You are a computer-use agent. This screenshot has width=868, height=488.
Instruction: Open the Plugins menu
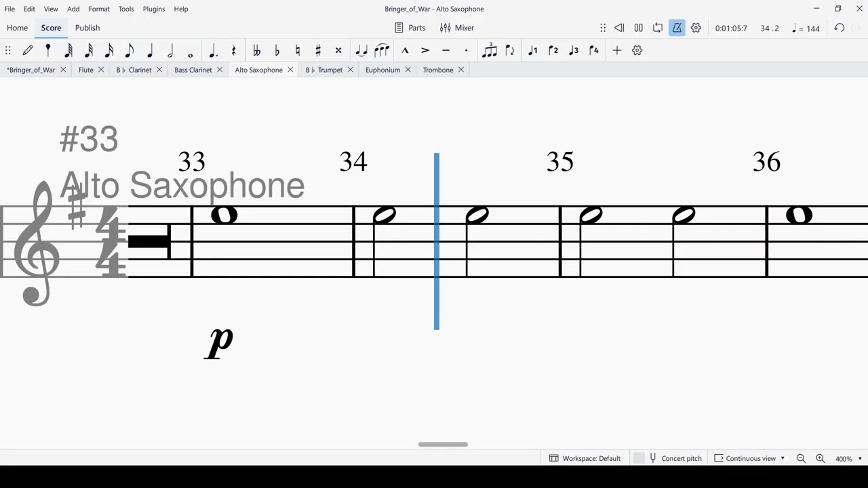click(x=154, y=9)
